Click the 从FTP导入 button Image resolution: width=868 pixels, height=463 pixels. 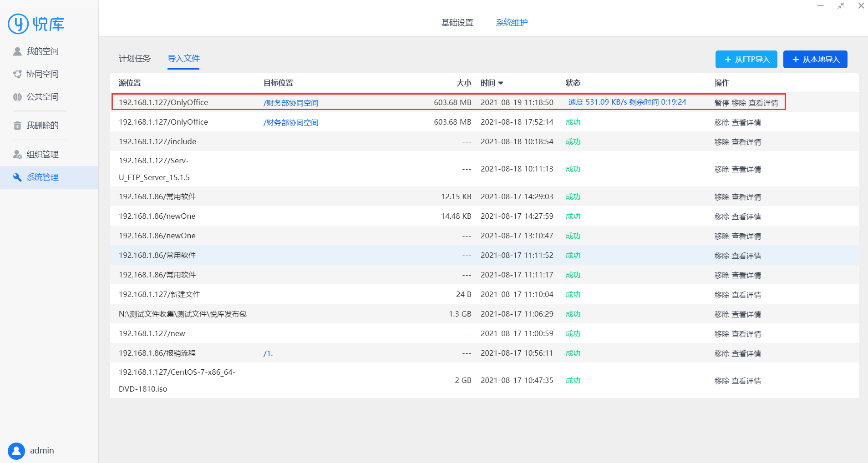[746, 60]
